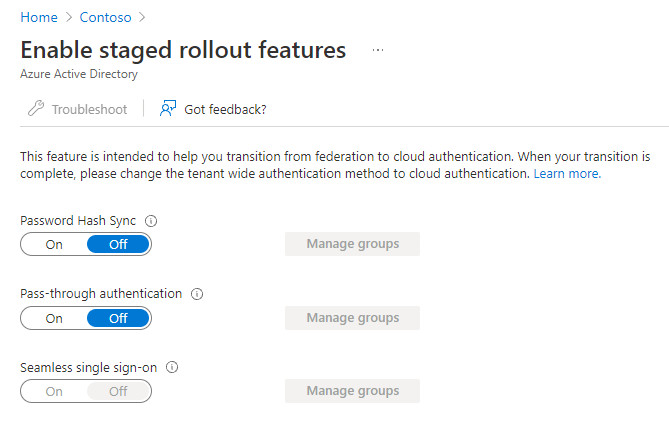This screenshot has width=669, height=442.
Task: Click Troubleshoot in the command bar
Action: pos(89,109)
